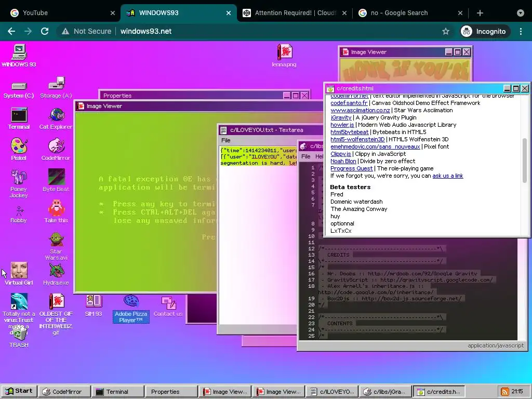Launch the Terminal desktop icon

(19, 118)
